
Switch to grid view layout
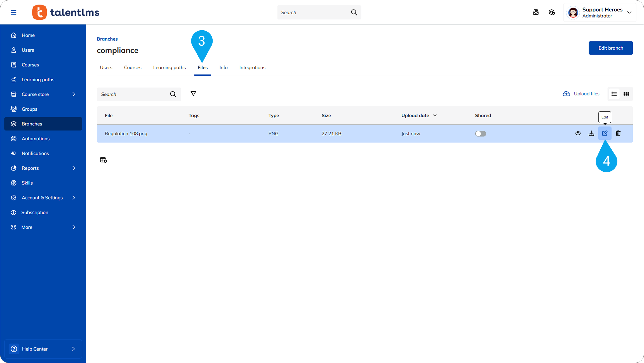pyautogui.click(x=626, y=94)
